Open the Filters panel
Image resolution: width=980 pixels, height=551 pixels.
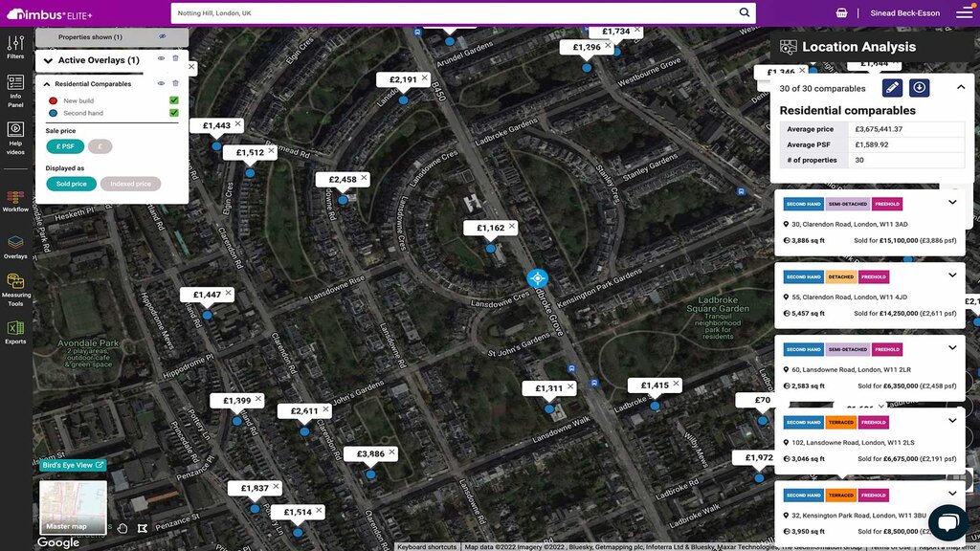pos(14,45)
